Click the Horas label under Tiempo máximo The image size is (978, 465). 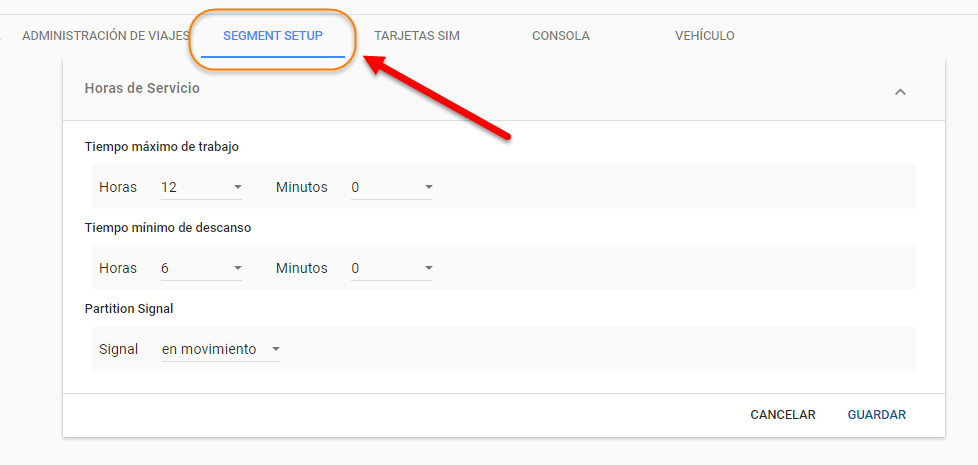118,187
